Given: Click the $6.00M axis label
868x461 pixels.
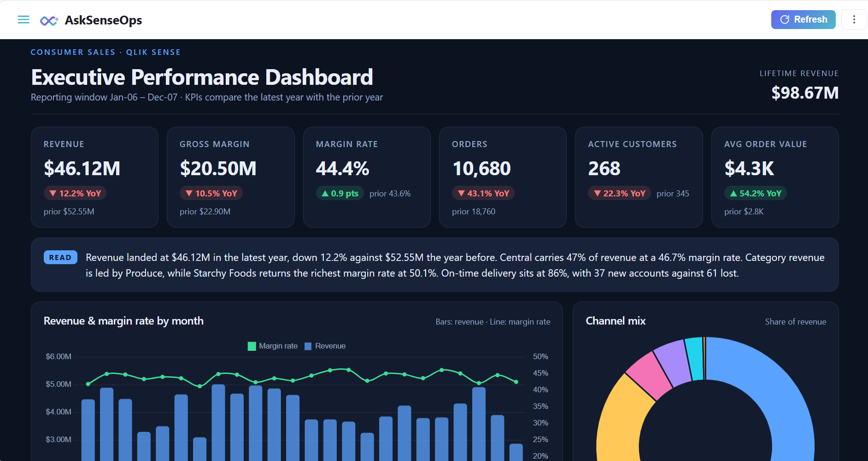Looking at the screenshot, I should click(59, 356).
